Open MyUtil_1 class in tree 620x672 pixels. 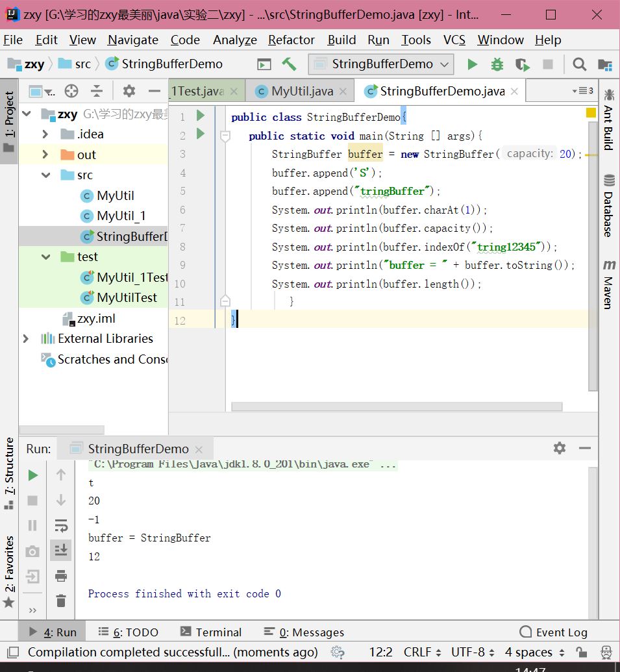(113, 216)
